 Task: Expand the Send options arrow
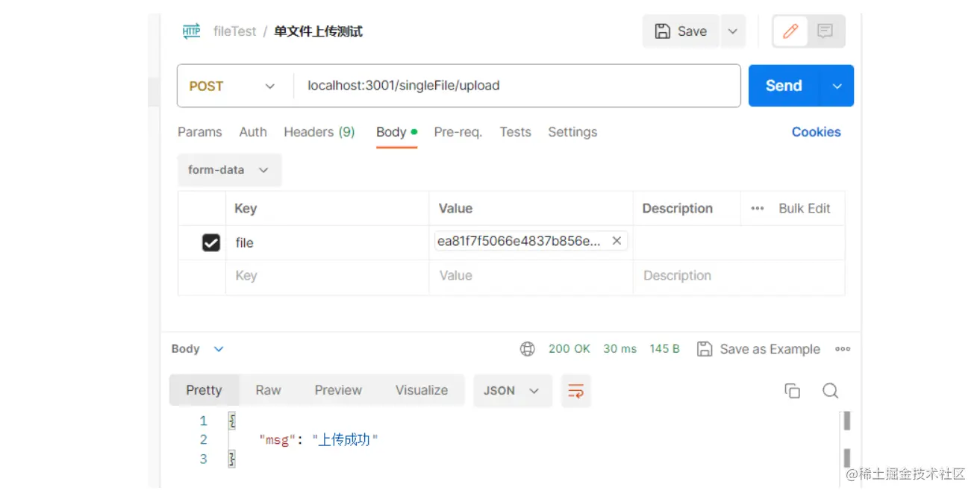pos(837,86)
